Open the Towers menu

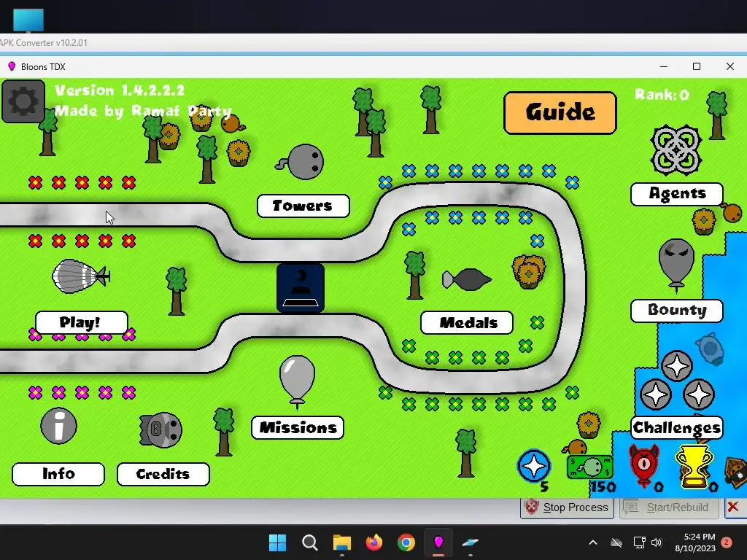click(x=303, y=206)
